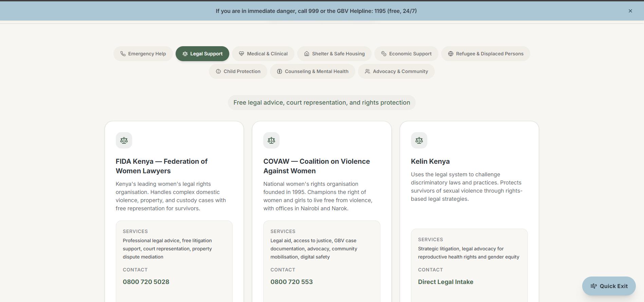Viewport: 644px width, 302px height.
Task: Switch to Medical & Clinical category
Action: point(263,54)
